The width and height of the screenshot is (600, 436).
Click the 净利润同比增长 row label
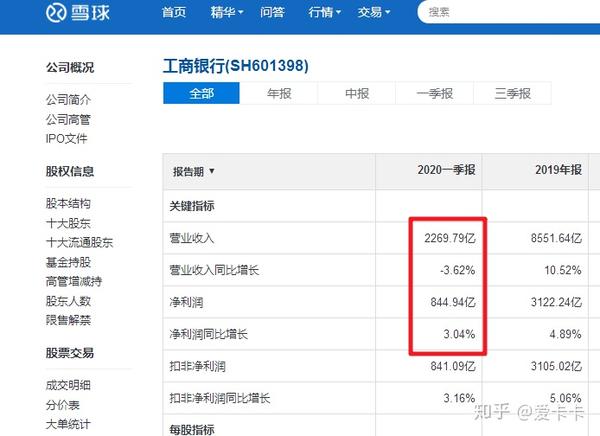(x=209, y=334)
